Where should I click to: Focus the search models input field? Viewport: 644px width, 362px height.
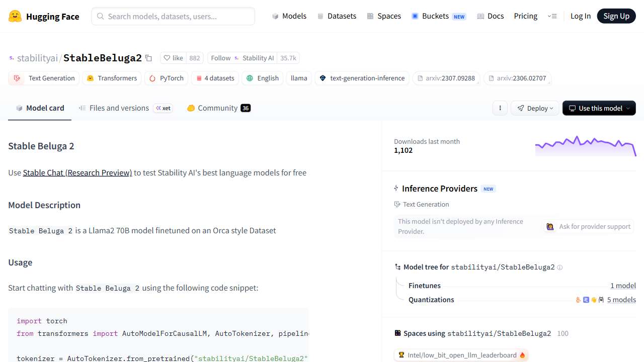tap(173, 16)
